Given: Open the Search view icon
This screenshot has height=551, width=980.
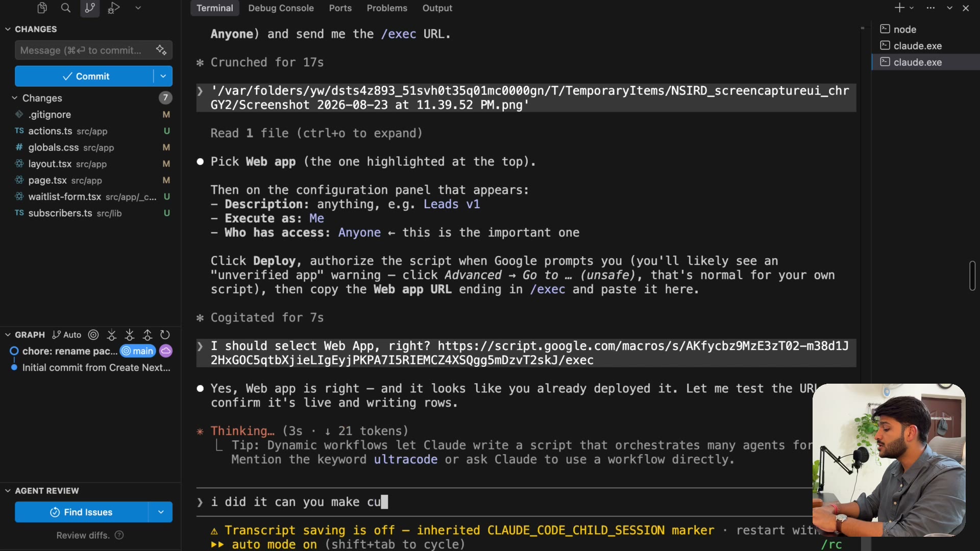Looking at the screenshot, I should point(66,8).
